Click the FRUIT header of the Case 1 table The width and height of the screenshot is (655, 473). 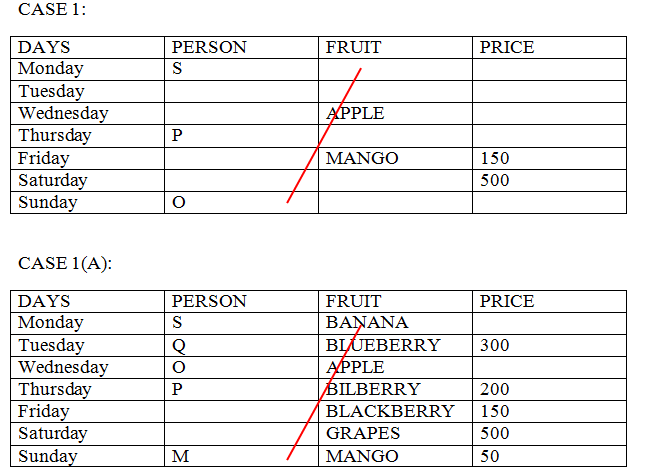pos(353,47)
